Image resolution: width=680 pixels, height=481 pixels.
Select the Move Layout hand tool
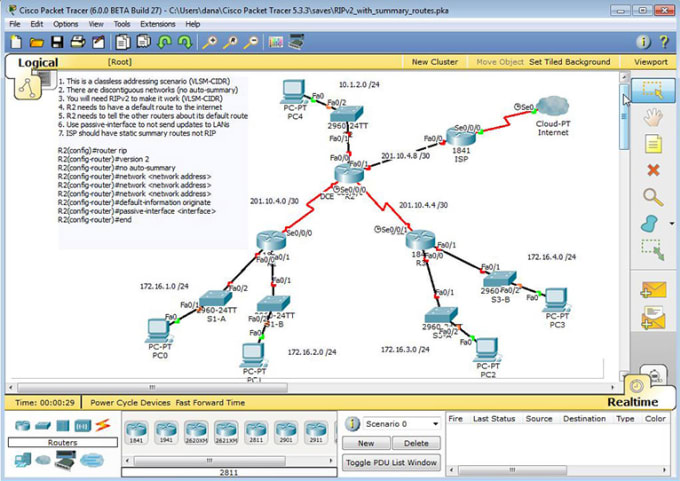(x=653, y=117)
